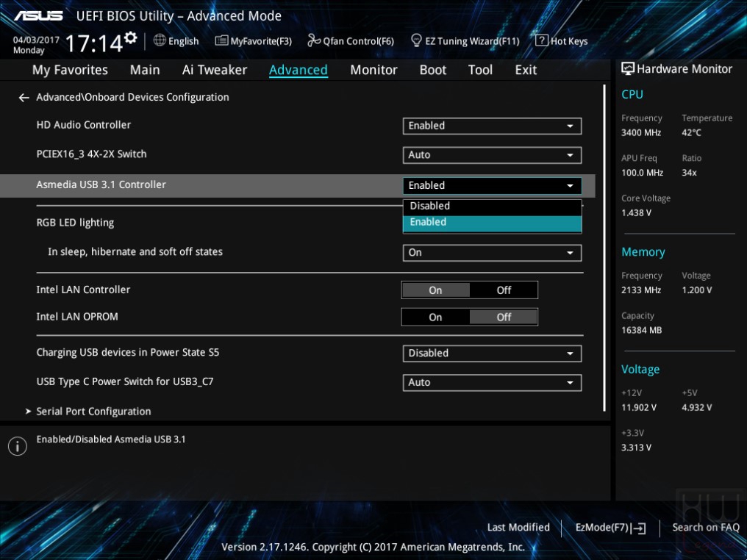
Task: Click the Qfan Control fan icon
Action: [314, 40]
